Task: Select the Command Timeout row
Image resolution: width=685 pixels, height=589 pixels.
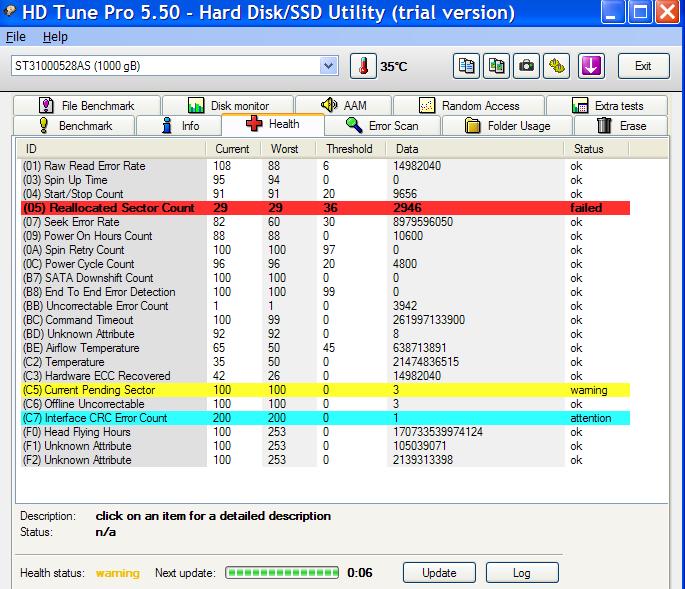Action: 325,320
